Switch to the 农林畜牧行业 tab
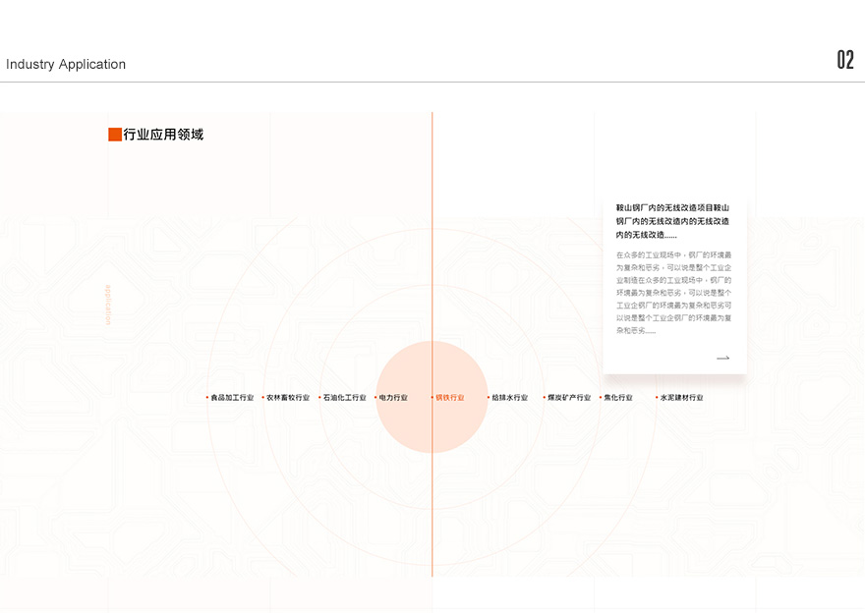This screenshot has width=865, height=616. [288, 398]
